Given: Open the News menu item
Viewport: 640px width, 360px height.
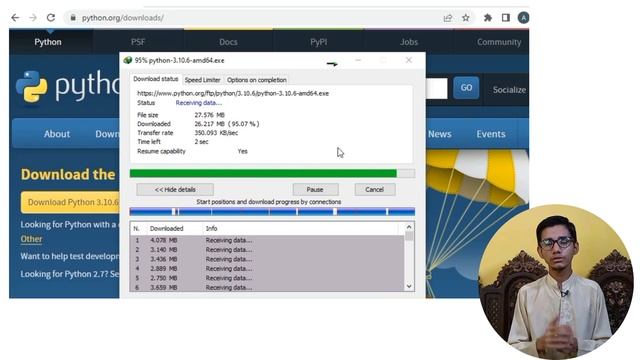Looking at the screenshot, I should click(440, 134).
